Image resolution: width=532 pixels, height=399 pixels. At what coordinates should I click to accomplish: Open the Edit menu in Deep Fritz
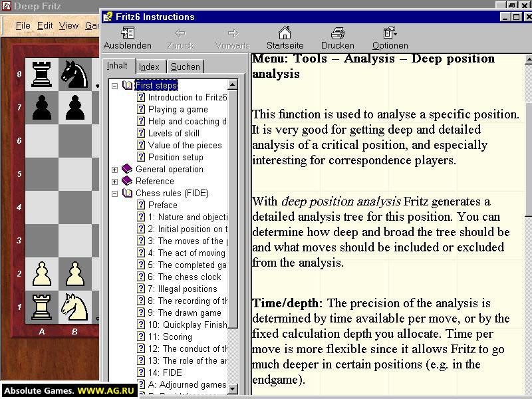45,26
